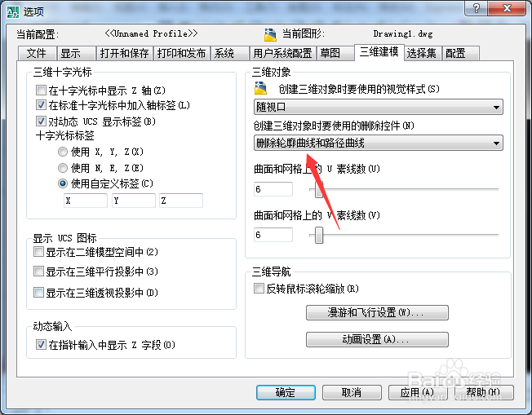Check 显示在二维模型空间中 option
Image resolution: width=532 pixels, height=415 pixels.
coord(38,252)
